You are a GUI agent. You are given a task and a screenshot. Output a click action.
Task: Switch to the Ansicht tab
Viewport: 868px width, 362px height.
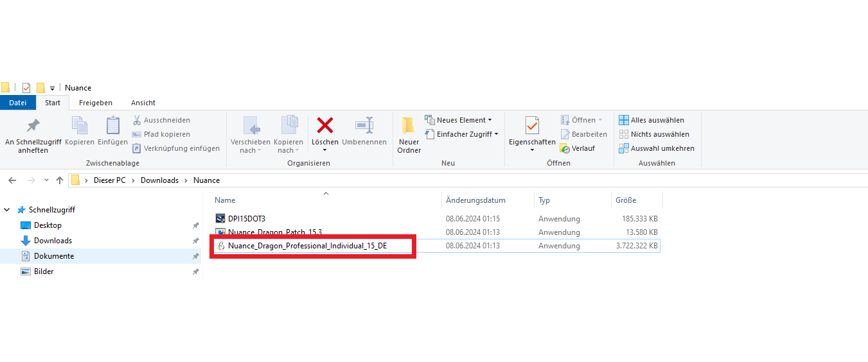[x=143, y=103]
